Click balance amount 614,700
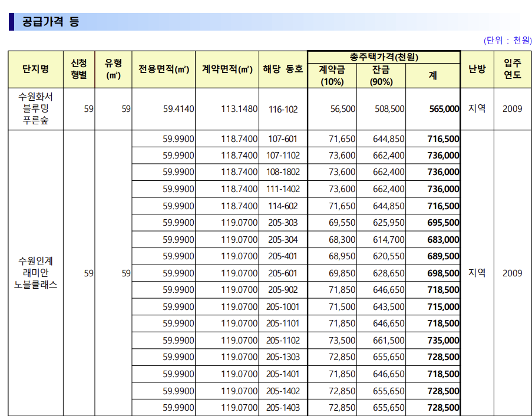The image size is (532, 416). 388,240
